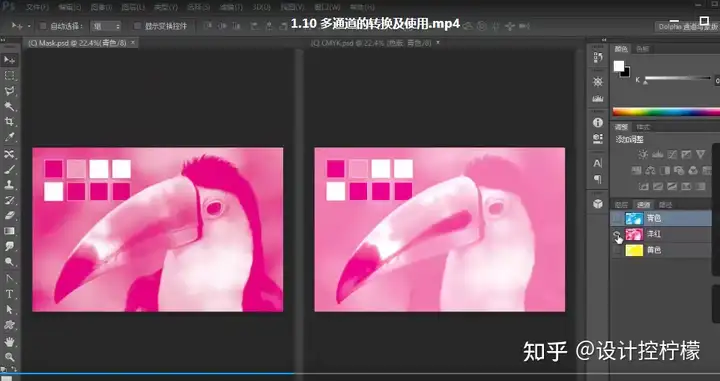Collapse the right panels double arrow

[x=604, y=40]
